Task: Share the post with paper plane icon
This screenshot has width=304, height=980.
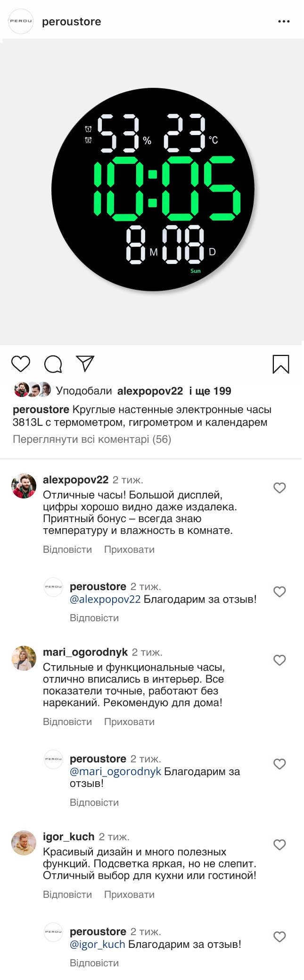Action: pyautogui.click(x=85, y=363)
